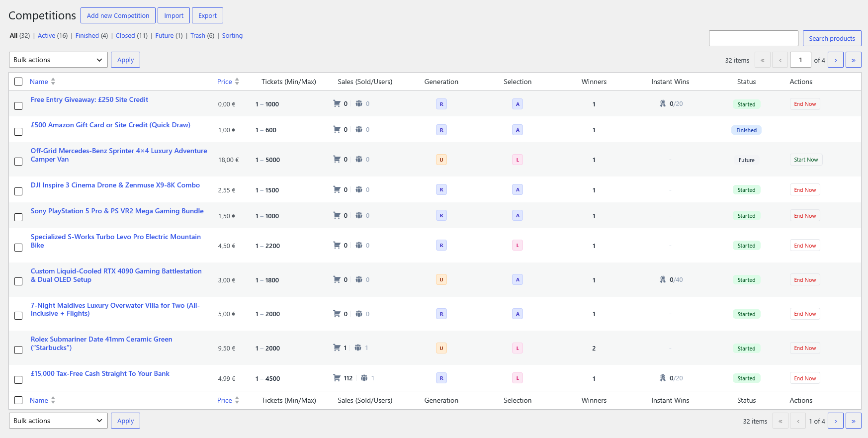This screenshot has height=438, width=868.
Task: Switch to the Closed competitions filter
Action: (125, 36)
